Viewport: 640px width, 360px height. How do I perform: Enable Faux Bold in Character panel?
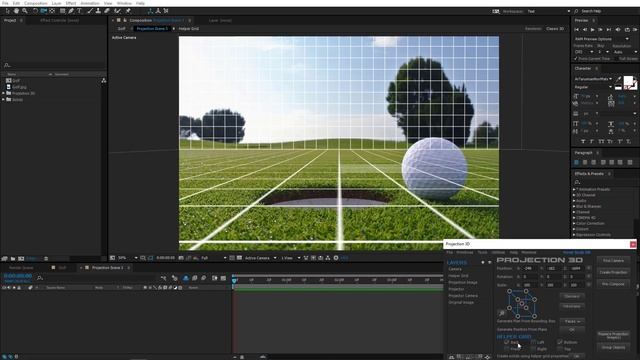[x=583, y=141]
